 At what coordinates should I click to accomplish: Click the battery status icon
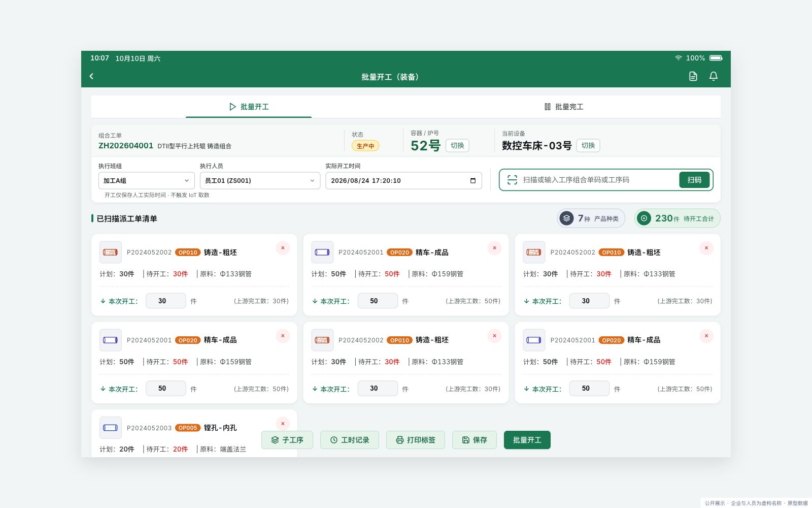coord(716,58)
